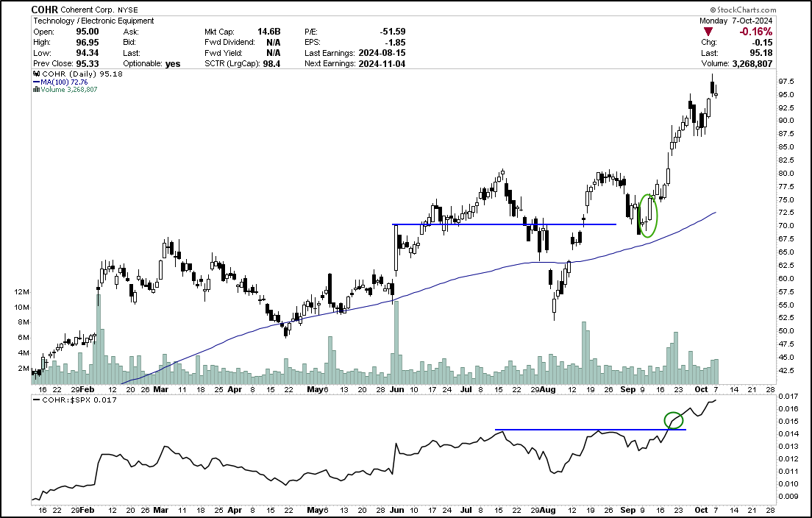Select the black COHR:$SPX legend line swatch
This screenshot has height=518, width=812.
[36, 400]
